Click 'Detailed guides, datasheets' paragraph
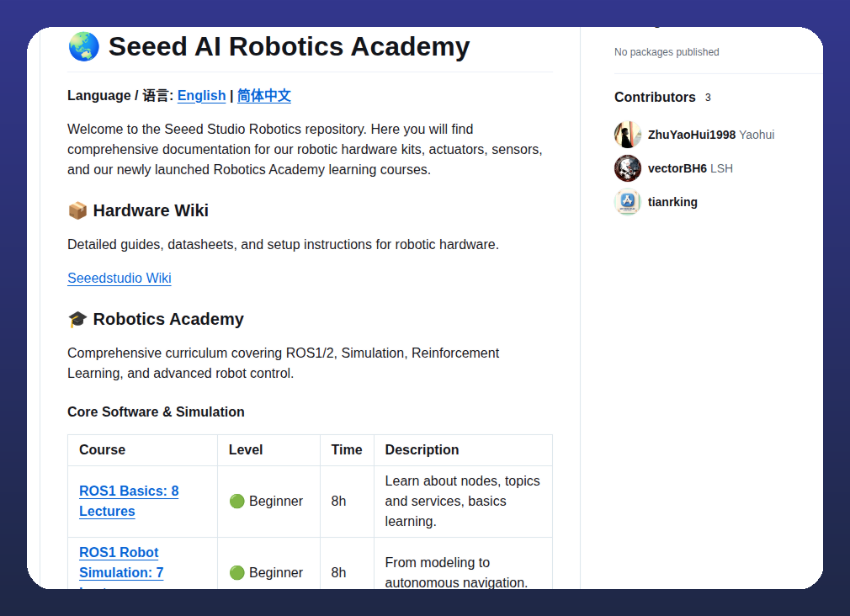 click(x=283, y=245)
